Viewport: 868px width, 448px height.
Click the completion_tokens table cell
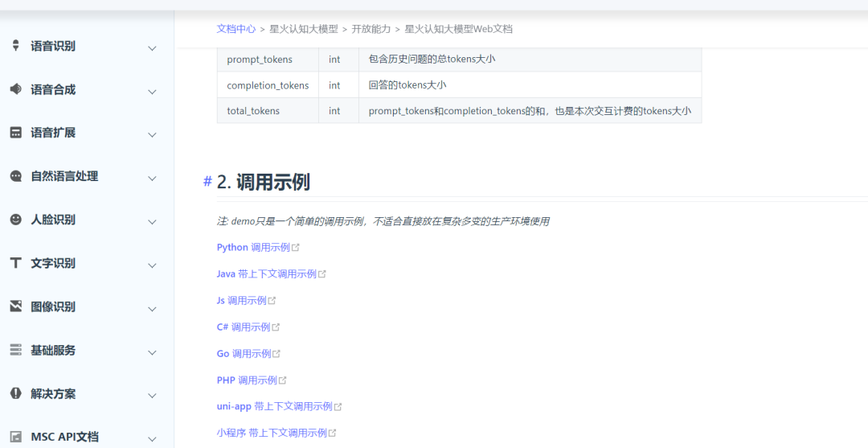(268, 85)
